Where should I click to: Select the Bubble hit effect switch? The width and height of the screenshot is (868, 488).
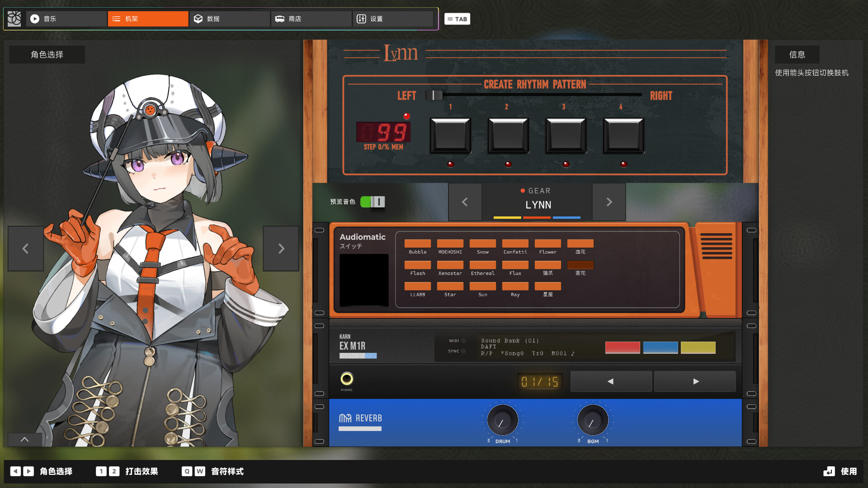(x=417, y=244)
